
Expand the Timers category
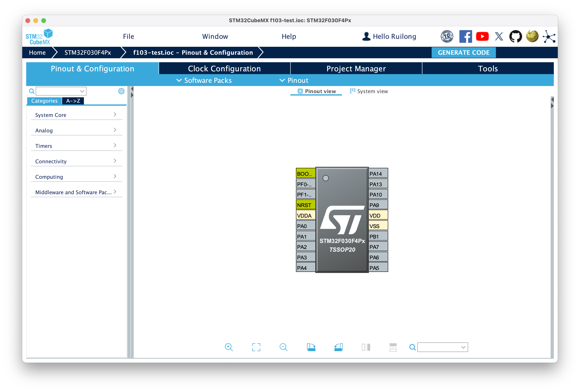tap(76, 146)
